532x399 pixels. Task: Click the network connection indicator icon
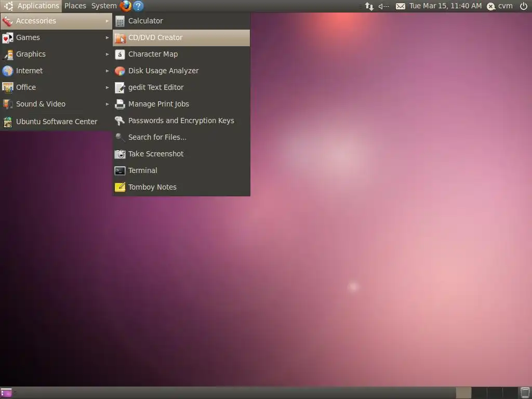click(x=369, y=6)
